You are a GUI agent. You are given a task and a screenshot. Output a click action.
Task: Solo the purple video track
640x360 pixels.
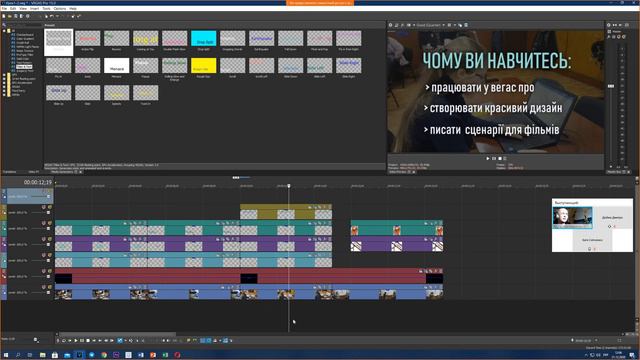coord(50,240)
